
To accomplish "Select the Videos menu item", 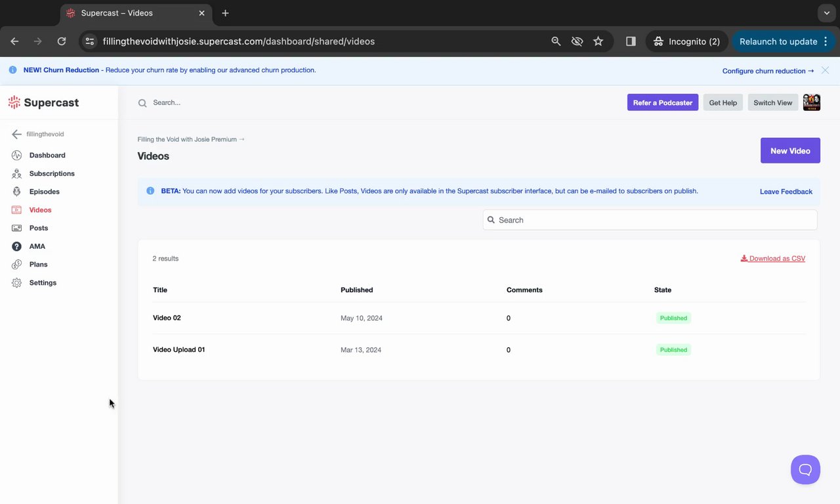I will click(40, 210).
